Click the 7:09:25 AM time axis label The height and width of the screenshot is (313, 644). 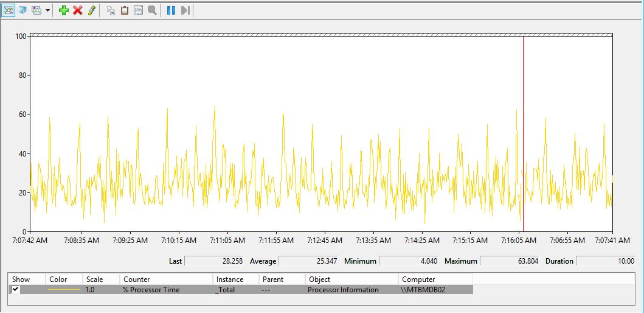131,240
